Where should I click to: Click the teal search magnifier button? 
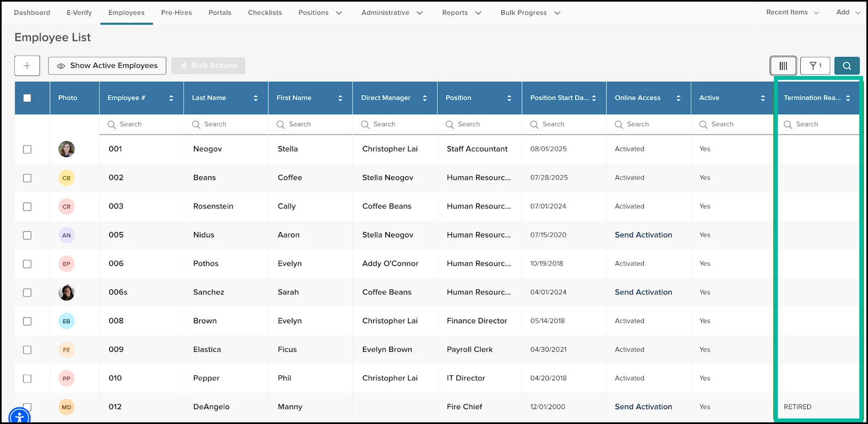[x=847, y=66]
